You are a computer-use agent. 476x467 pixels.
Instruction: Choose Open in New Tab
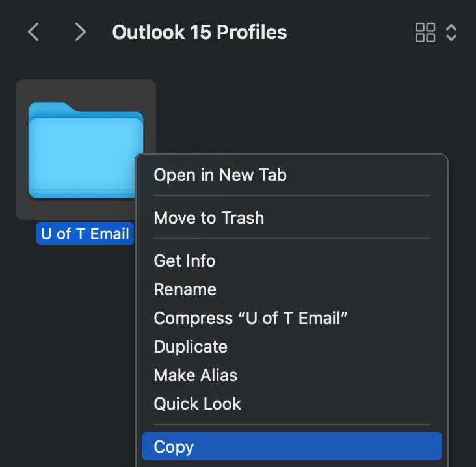292,175
